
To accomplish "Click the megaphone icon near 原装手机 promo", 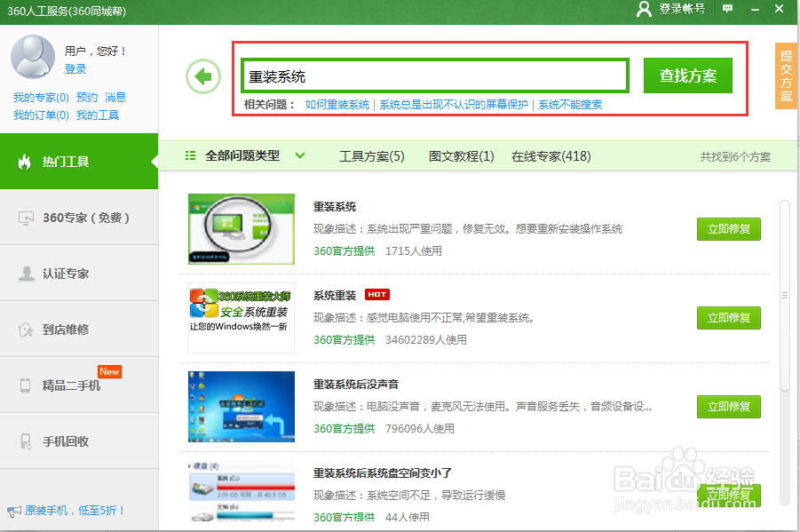I will point(14,511).
